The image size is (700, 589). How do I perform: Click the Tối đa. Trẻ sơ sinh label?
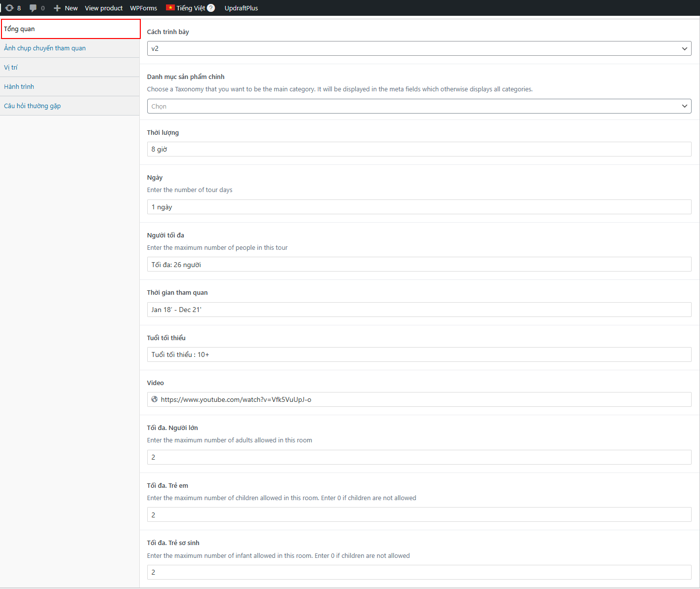tap(173, 543)
